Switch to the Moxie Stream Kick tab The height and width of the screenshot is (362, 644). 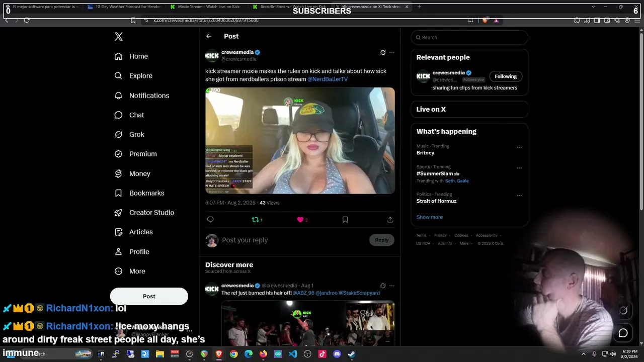coord(206,7)
